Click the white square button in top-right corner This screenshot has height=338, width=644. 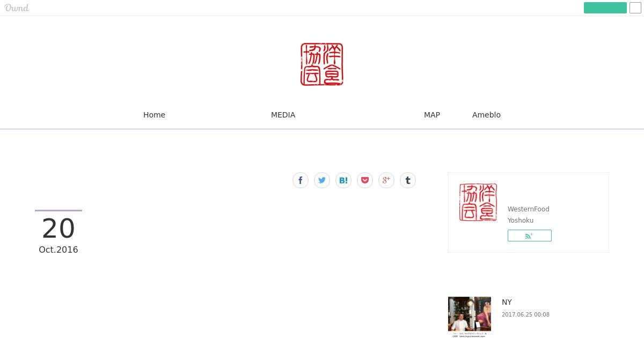tap(635, 8)
